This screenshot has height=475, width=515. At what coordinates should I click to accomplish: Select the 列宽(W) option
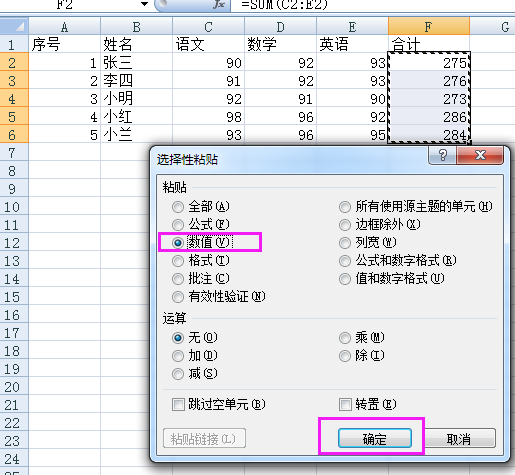[x=368, y=243]
